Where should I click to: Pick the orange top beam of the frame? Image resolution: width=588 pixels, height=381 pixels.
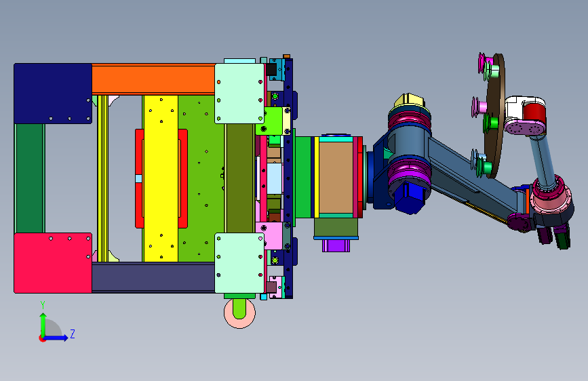point(153,79)
